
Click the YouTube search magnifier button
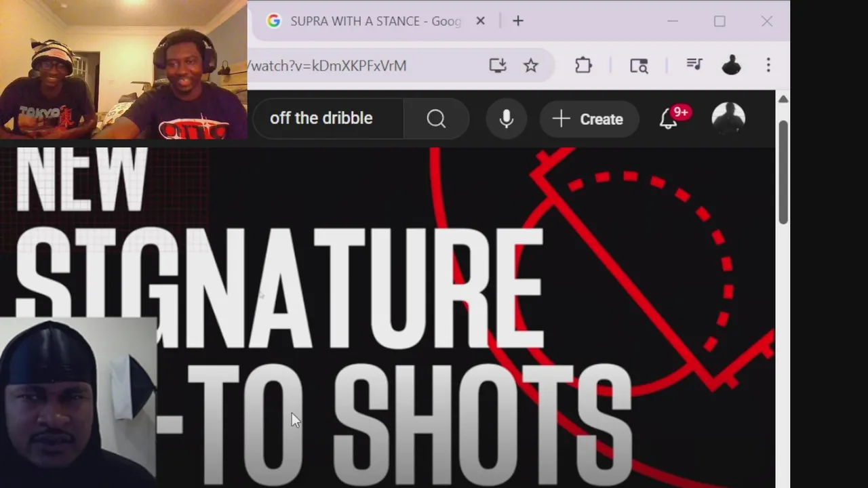tap(436, 119)
